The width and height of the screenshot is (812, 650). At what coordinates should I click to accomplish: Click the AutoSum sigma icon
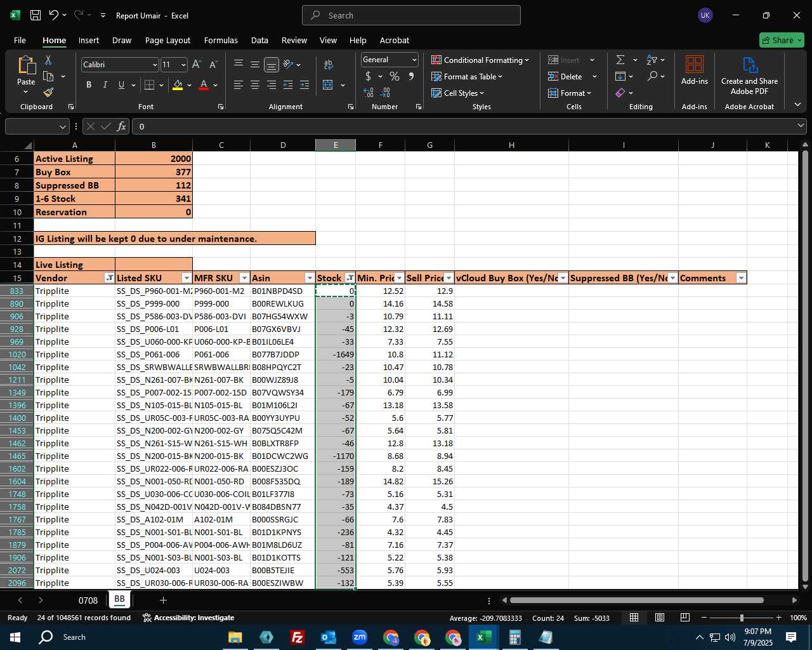pyautogui.click(x=620, y=60)
